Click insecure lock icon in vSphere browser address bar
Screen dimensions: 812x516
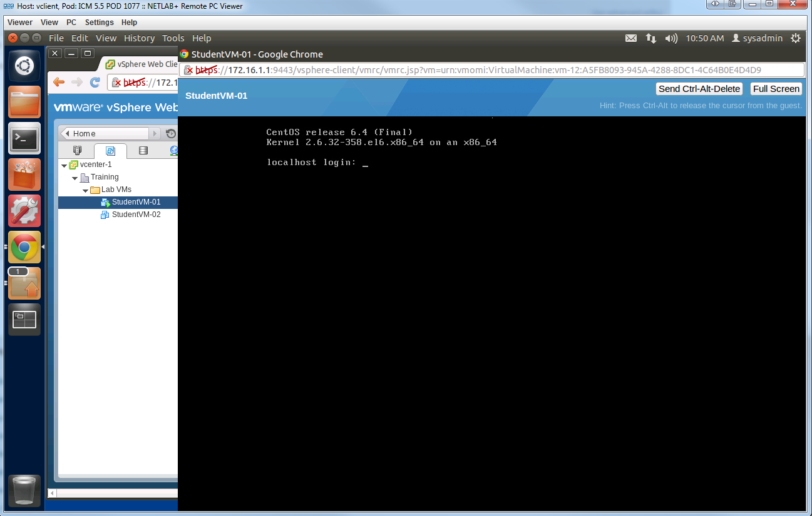[x=116, y=82]
